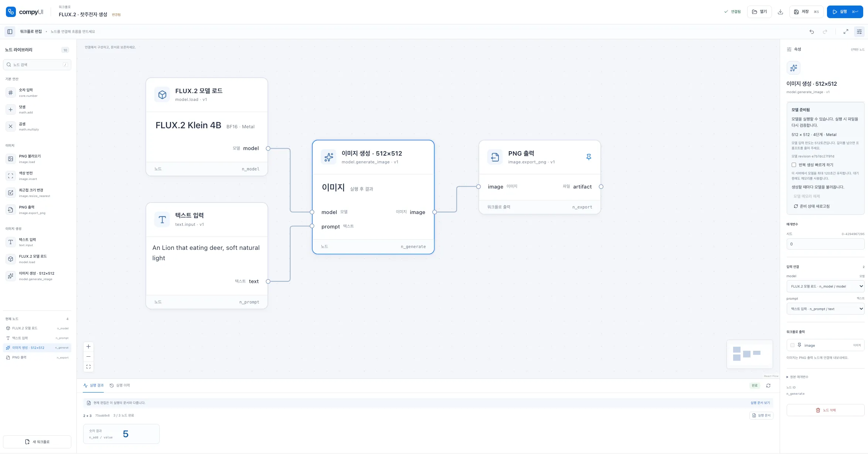The height and width of the screenshot is (455, 868).
Task: Click the number input (#) node icon
Action: (x=11, y=93)
